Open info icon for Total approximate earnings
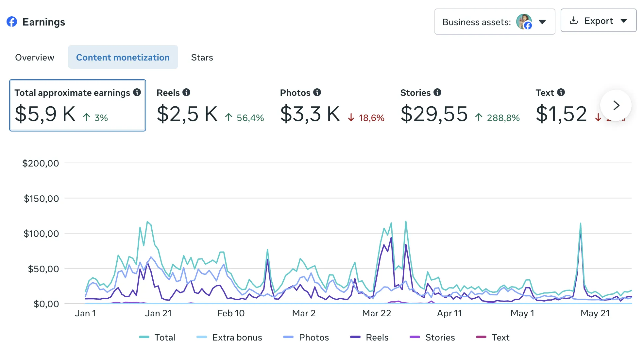644x350 pixels. click(x=137, y=93)
